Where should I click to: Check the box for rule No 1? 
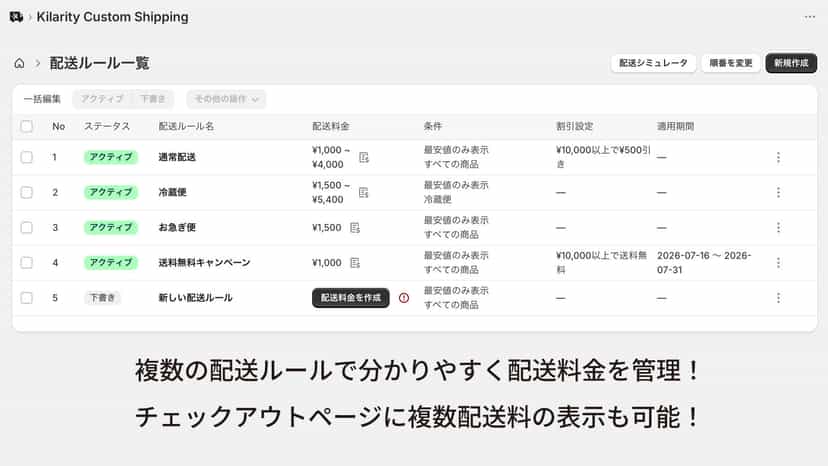click(26, 157)
